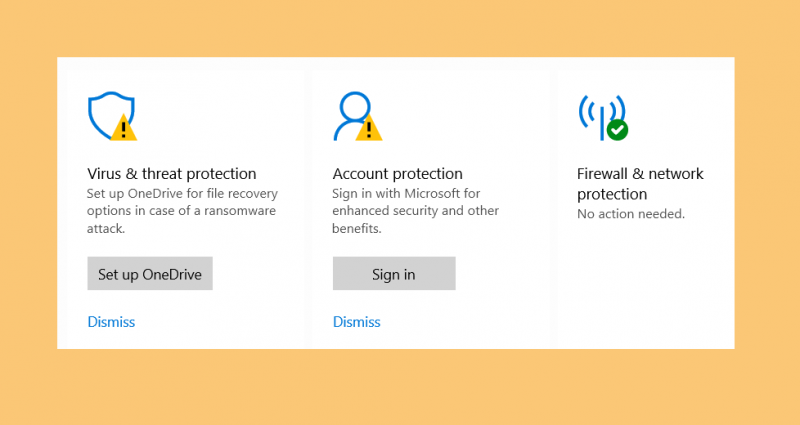Click the green checkmark badge on firewall icon
The width and height of the screenshot is (800, 425).
(617, 130)
